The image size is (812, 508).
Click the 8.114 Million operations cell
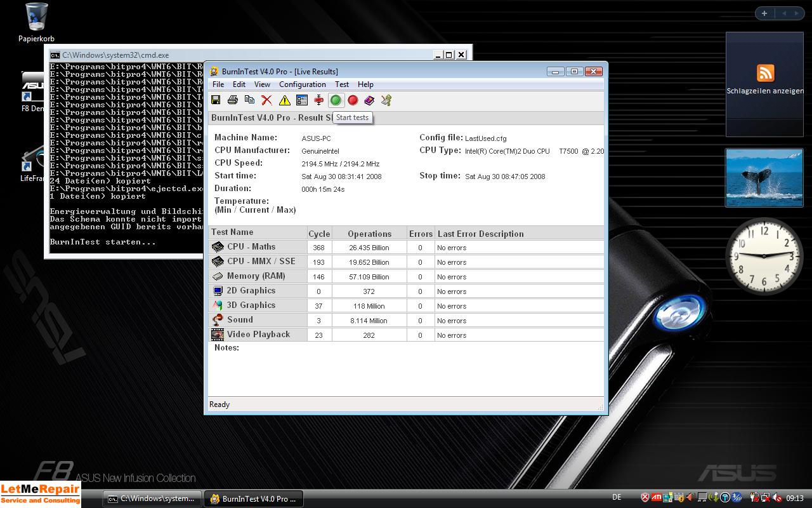369,321
